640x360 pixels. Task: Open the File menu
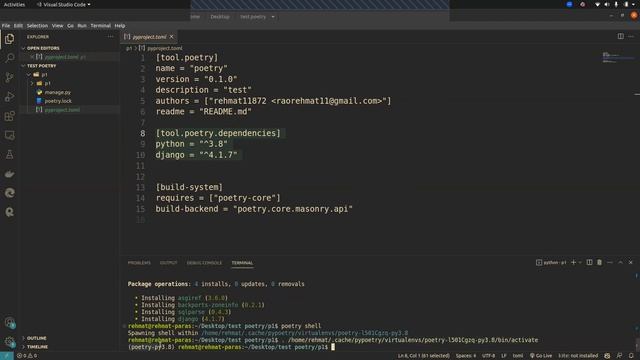click(x=6, y=26)
